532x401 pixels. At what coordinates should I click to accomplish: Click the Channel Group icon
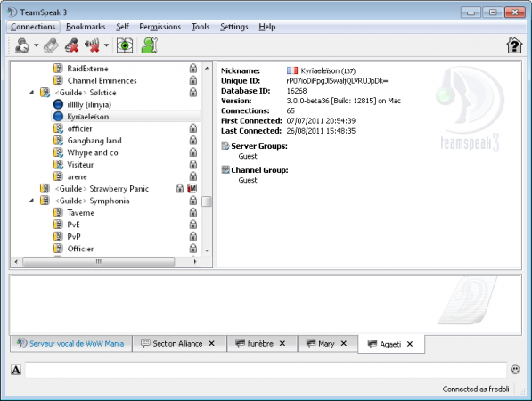tap(225, 169)
